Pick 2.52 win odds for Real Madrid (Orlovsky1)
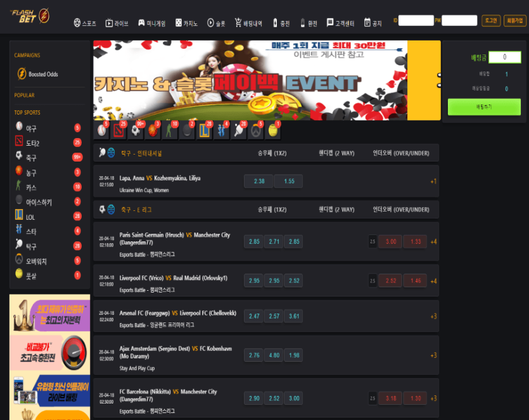Viewport: 529px width, 420px height. pos(294,281)
